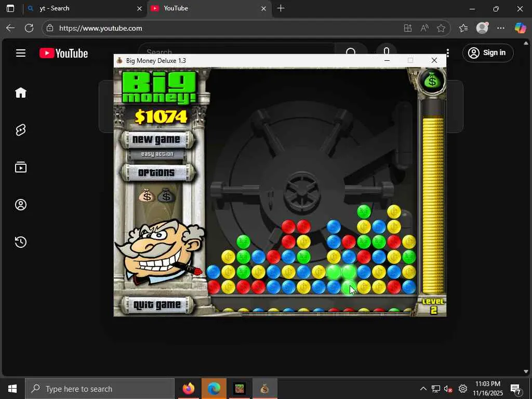Click the green dollar bag above coin meter

[432, 81]
